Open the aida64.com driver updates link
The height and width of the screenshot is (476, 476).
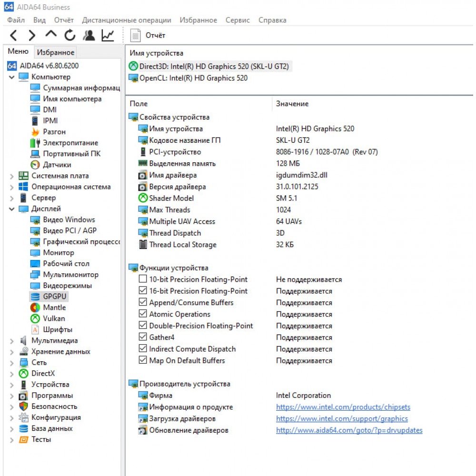[349, 430]
